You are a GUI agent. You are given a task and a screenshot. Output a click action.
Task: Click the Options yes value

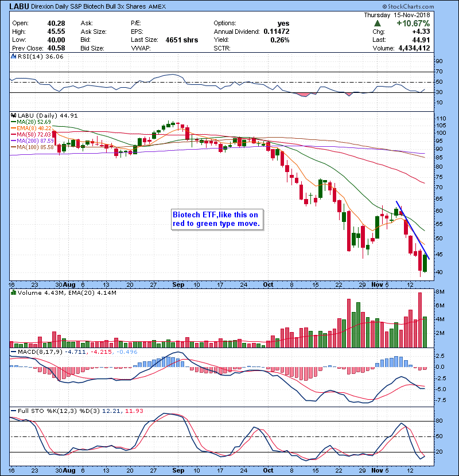283,24
